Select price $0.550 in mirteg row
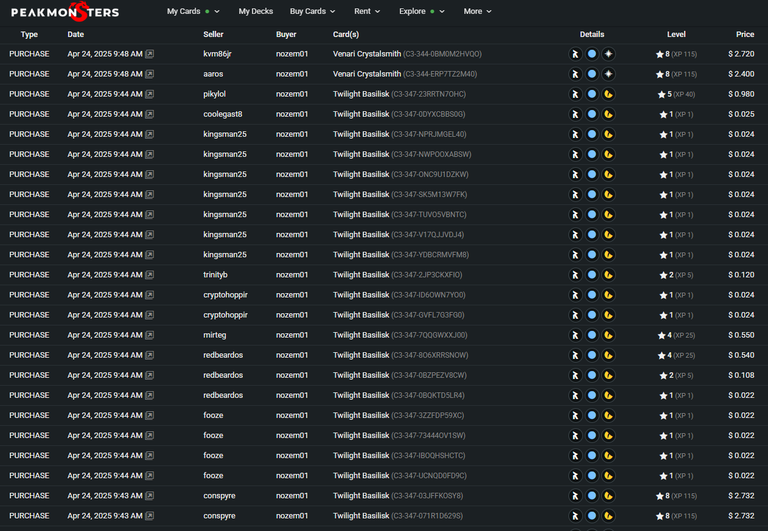768x531 pixels. pos(741,335)
